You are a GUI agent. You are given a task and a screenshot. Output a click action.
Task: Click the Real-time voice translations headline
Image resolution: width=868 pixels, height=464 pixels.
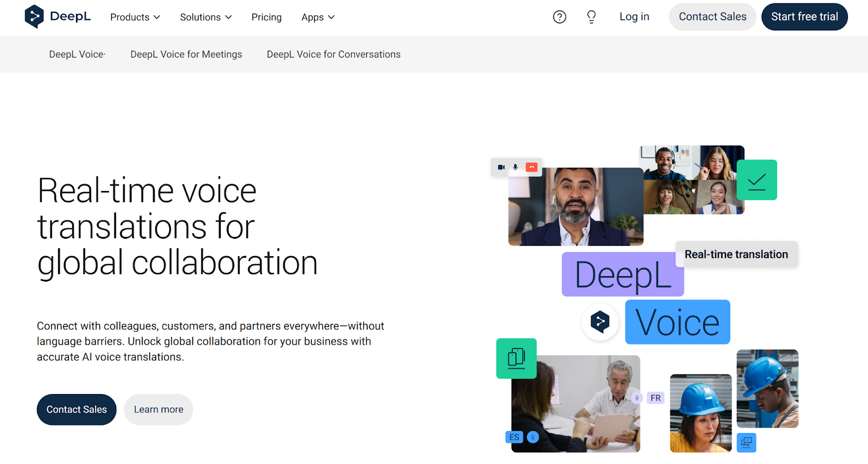pos(177,227)
